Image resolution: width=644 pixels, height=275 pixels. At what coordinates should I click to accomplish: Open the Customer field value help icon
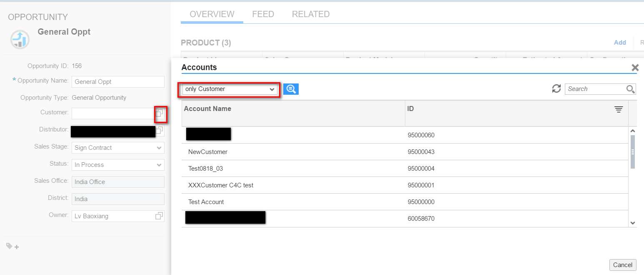[x=160, y=113]
